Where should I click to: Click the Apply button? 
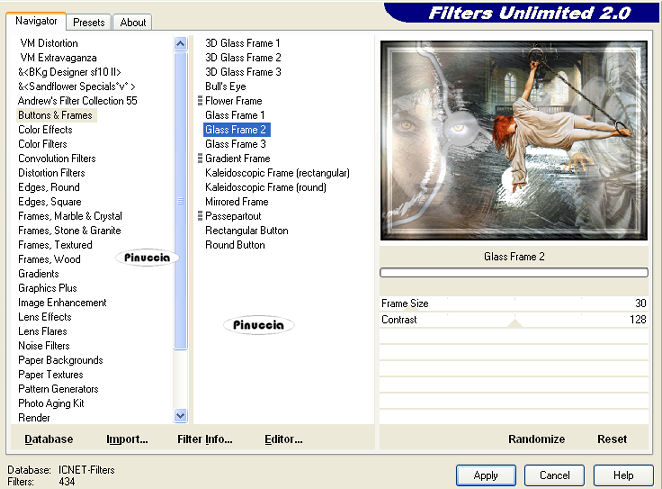tap(486, 475)
